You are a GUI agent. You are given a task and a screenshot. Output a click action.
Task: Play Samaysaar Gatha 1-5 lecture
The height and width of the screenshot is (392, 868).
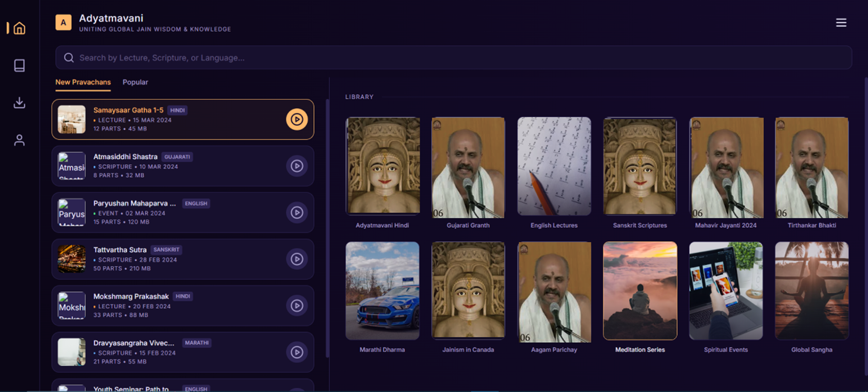tap(297, 119)
